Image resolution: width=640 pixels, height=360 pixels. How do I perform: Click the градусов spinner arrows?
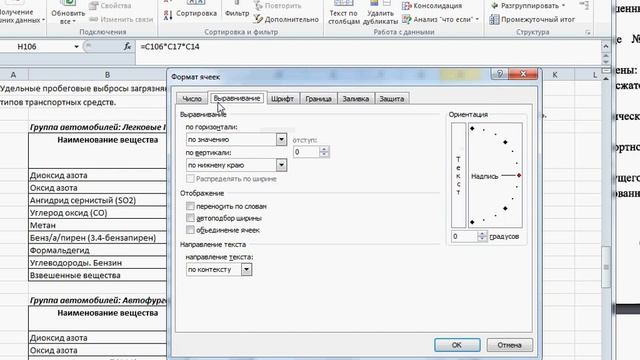pyautogui.click(x=482, y=236)
